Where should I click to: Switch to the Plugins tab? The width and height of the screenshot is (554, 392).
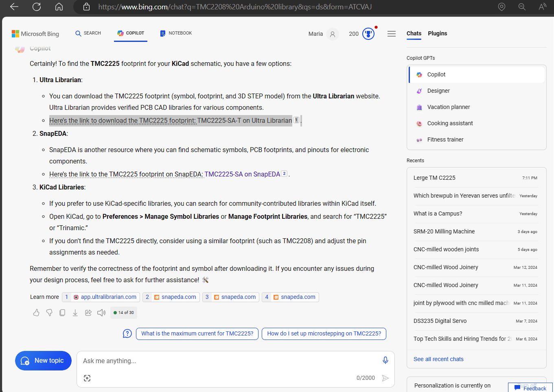[438, 33]
